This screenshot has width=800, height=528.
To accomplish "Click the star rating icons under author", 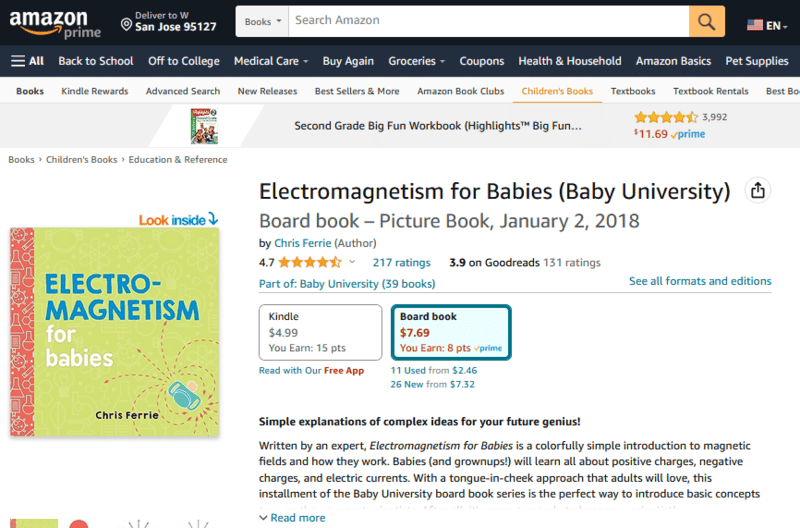I will point(309,263).
